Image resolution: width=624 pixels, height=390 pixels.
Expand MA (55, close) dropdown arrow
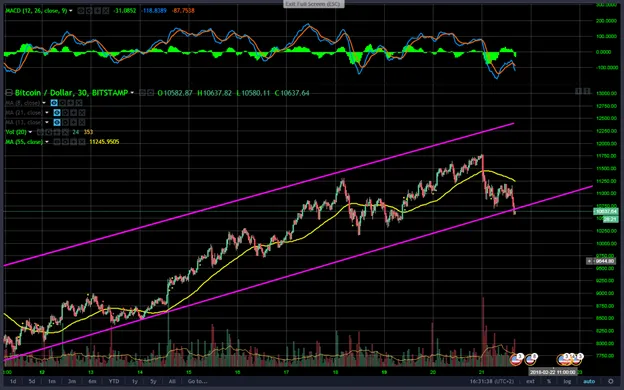pos(47,142)
